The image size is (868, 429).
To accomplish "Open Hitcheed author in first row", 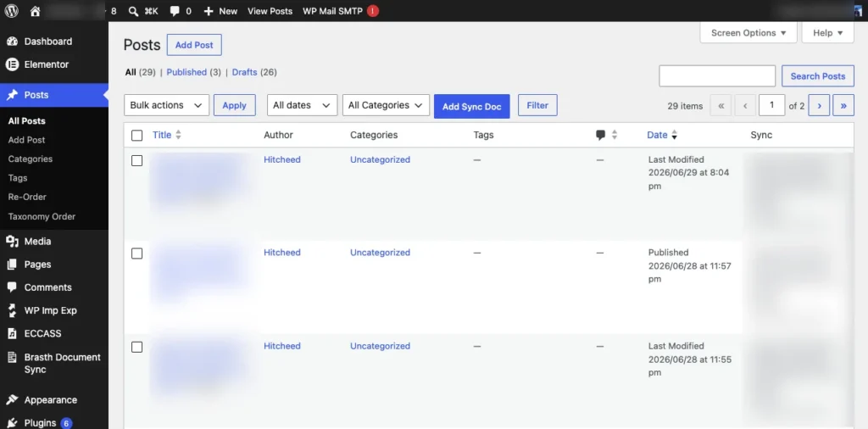I will pos(281,159).
